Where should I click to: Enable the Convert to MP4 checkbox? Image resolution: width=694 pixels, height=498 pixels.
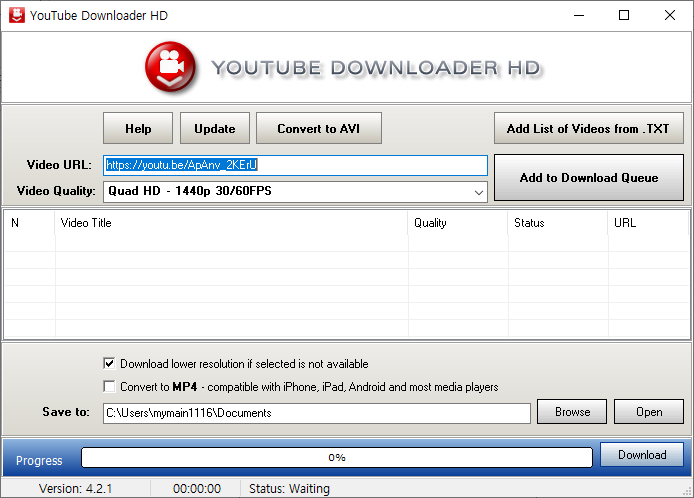click(x=109, y=386)
